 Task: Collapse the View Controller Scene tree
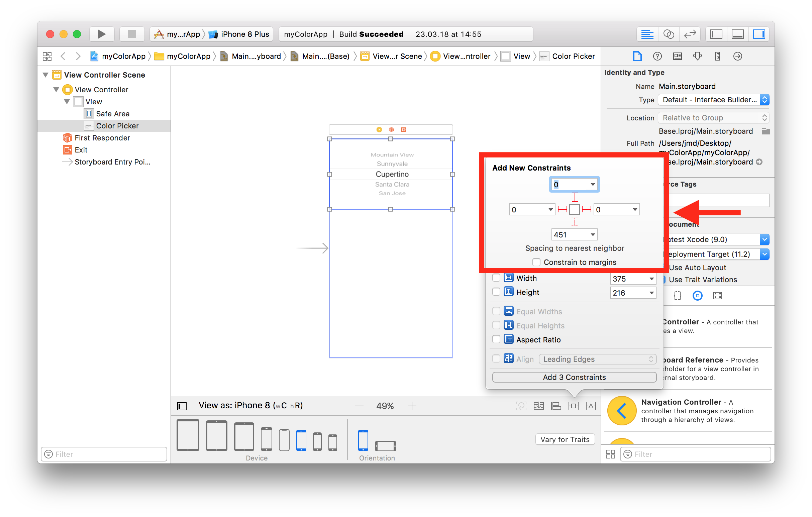45,75
